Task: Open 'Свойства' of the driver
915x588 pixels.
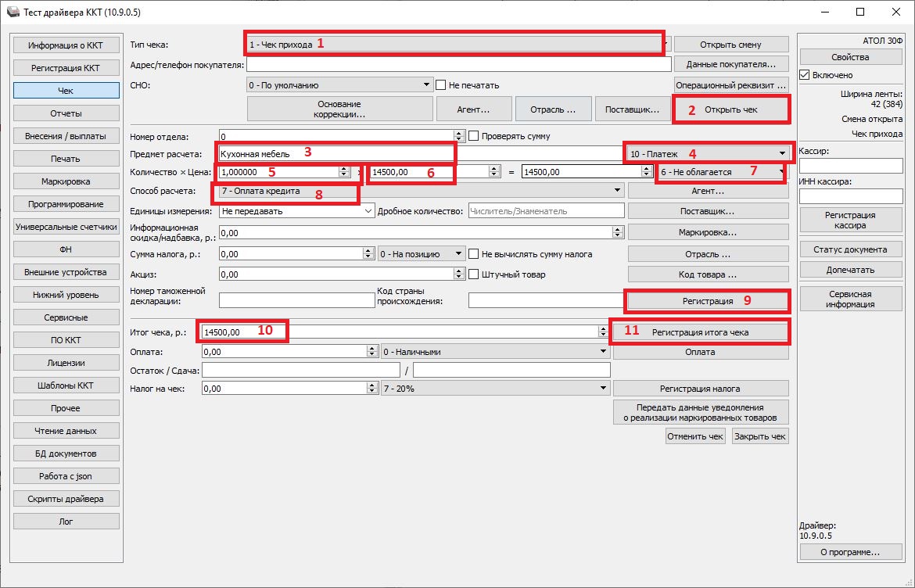Action: (850, 57)
